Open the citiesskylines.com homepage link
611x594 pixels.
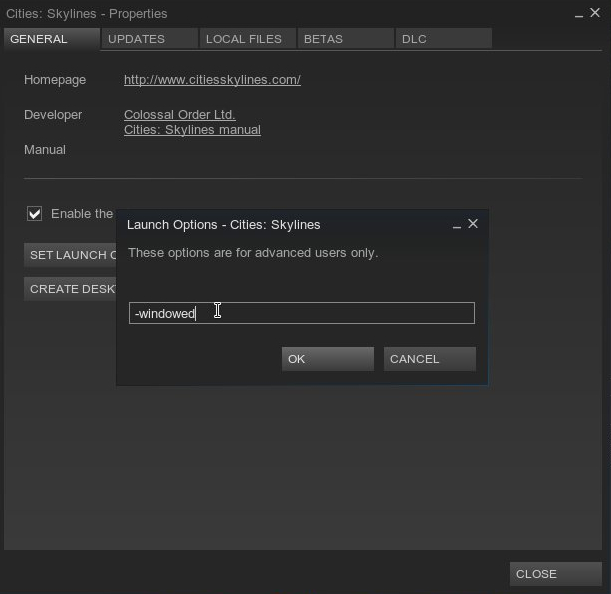click(x=212, y=80)
